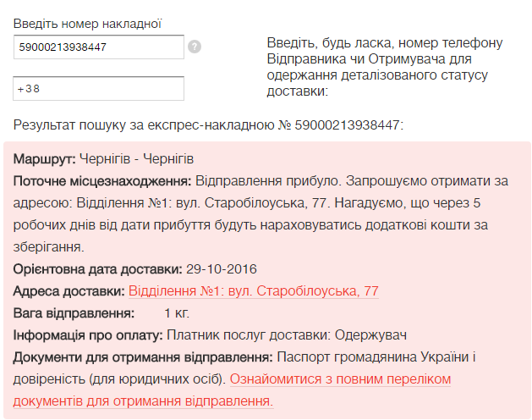Screen dimensions: 532x420
Task: Click the "Вага відправлення" label
Action: coord(74,313)
